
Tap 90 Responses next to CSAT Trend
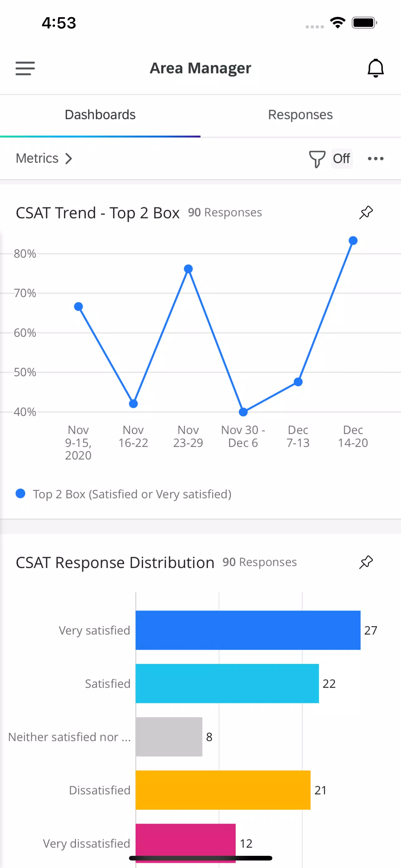225,212
